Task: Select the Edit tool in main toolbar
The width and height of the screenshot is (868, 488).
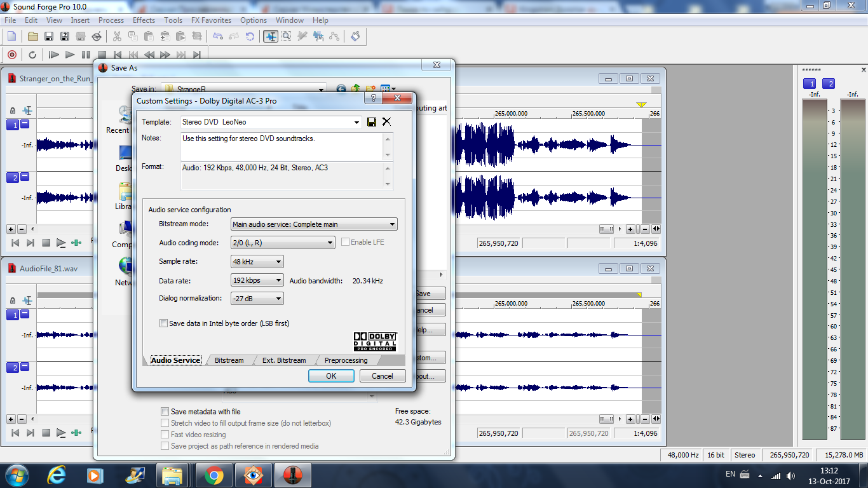Action: coord(271,36)
